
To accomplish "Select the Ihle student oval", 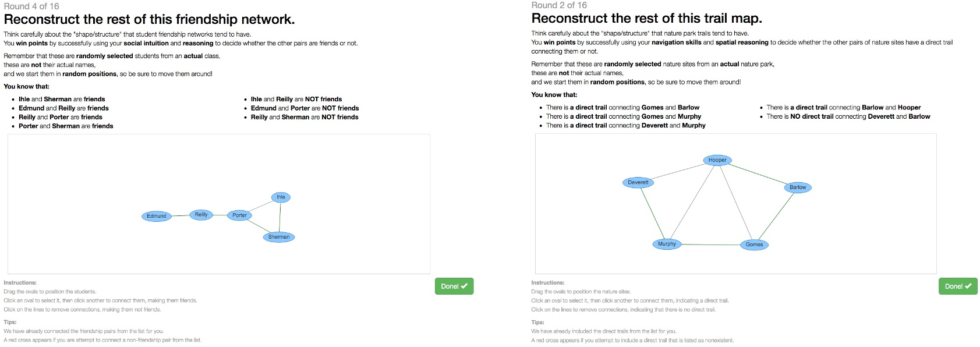I will (x=280, y=197).
